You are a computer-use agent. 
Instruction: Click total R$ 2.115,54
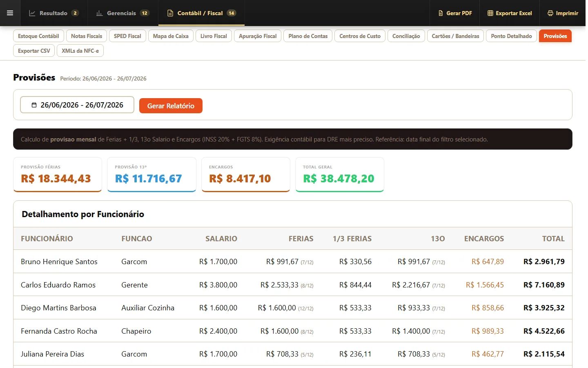[544, 354]
